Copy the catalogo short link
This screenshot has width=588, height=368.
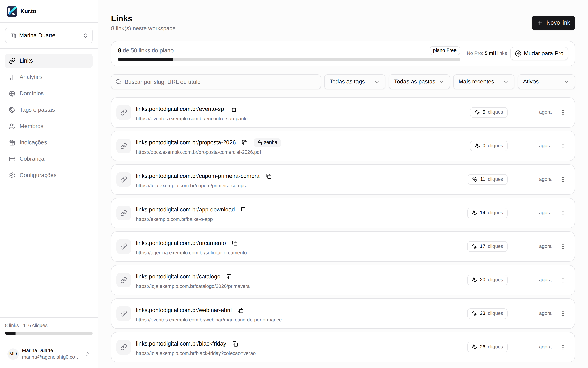230,277
